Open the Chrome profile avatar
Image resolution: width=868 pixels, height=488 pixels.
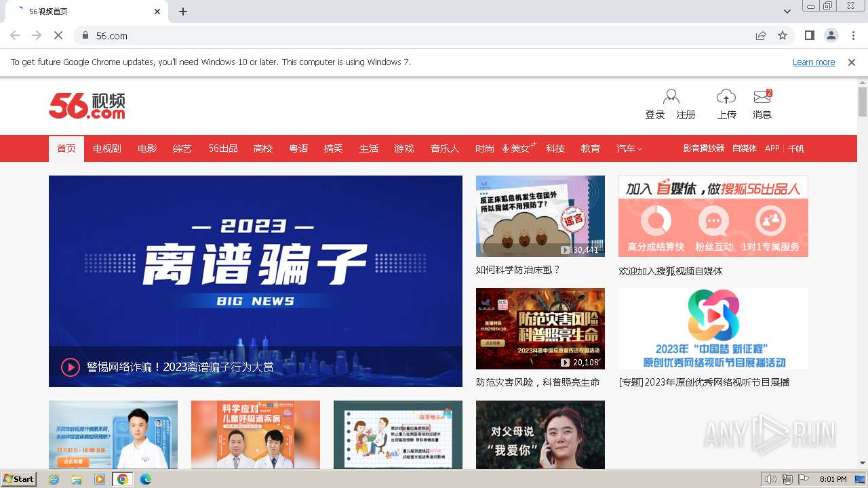coord(831,35)
